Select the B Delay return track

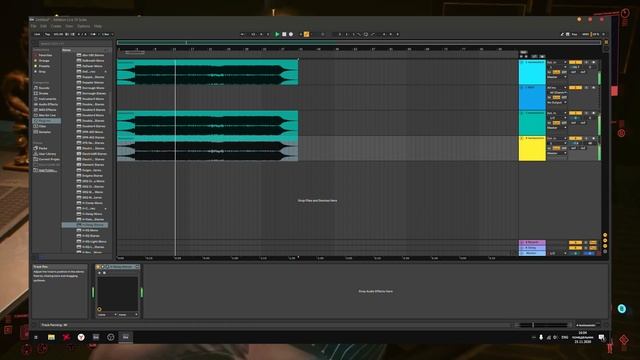pos(532,248)
